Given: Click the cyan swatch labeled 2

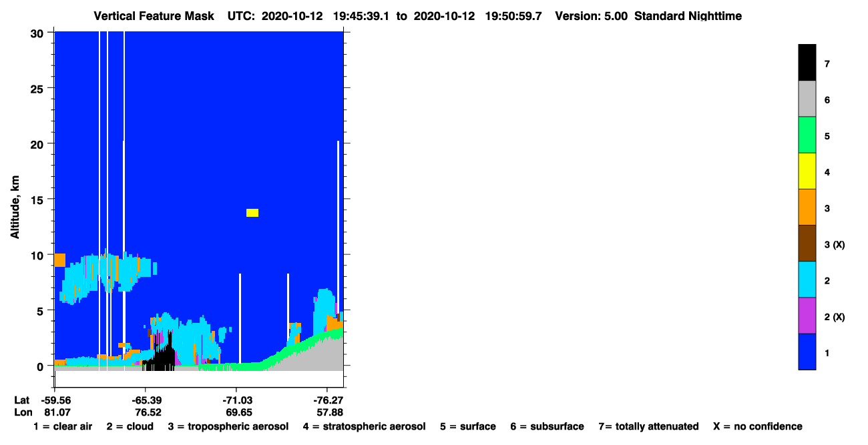Looking at the screenshot, I should tap(807, 279).
